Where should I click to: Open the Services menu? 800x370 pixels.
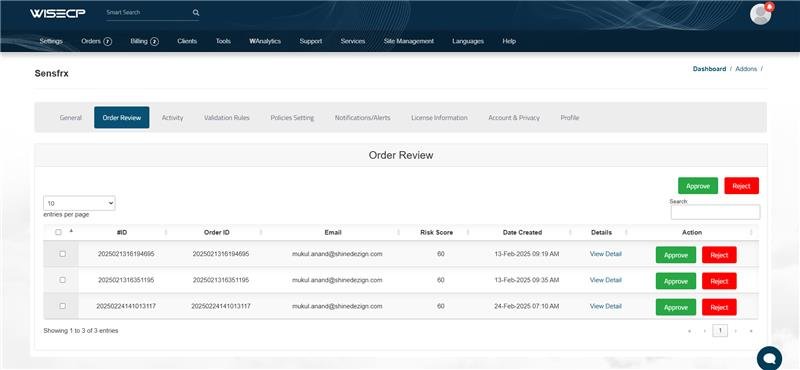(353, 41)
